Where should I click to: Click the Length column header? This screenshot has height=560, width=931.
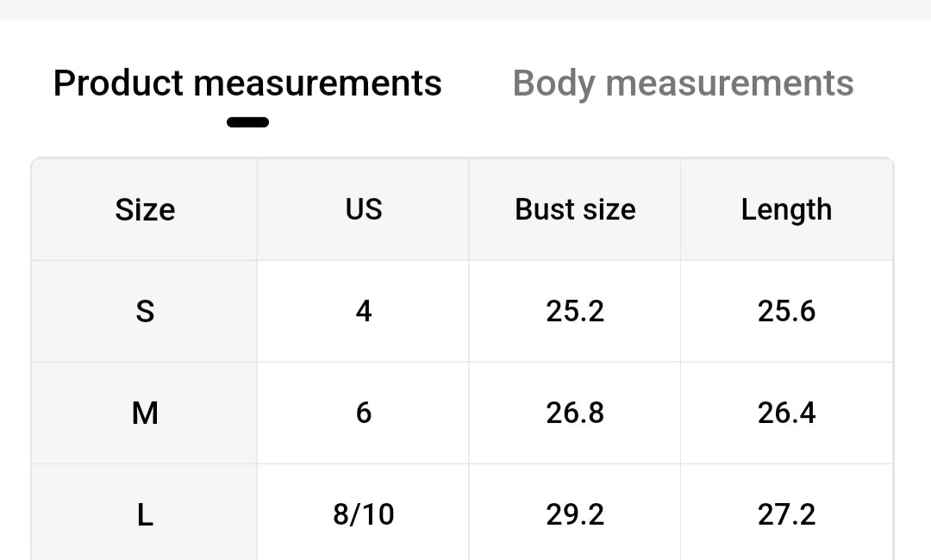(786, 209)
